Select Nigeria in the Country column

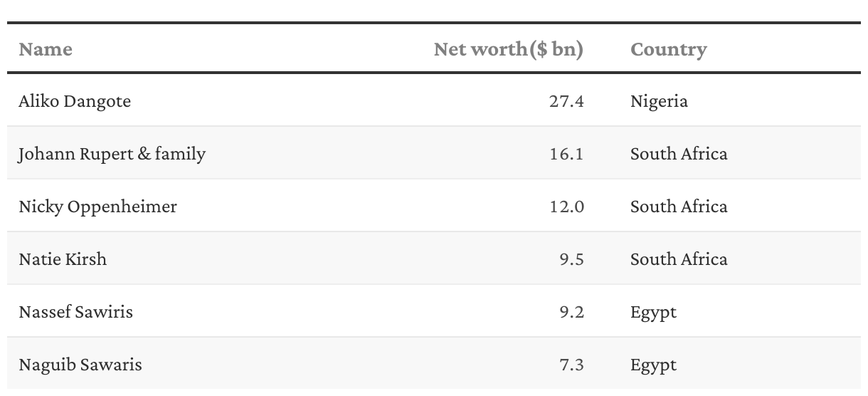tap(659, 101)
